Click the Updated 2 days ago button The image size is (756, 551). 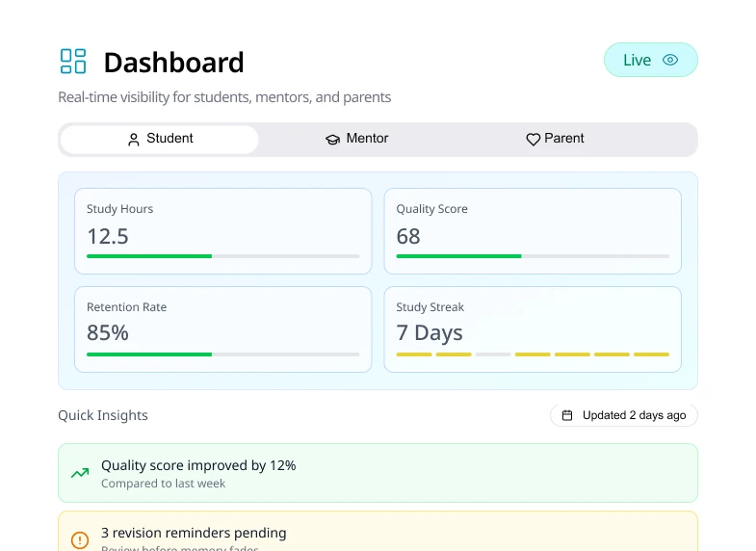tap(624, 415)
